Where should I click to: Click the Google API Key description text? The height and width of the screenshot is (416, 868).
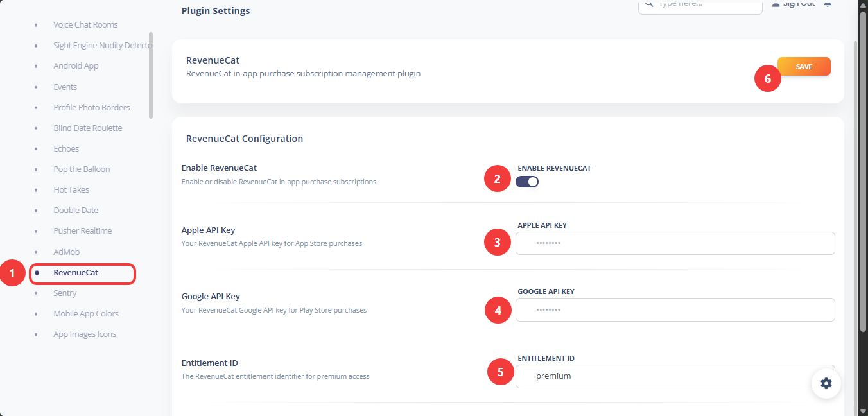tap(274, 310)
